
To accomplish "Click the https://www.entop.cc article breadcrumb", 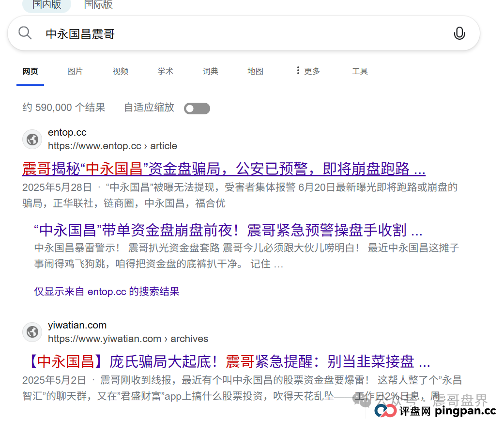I will click(x=112, y=145).
